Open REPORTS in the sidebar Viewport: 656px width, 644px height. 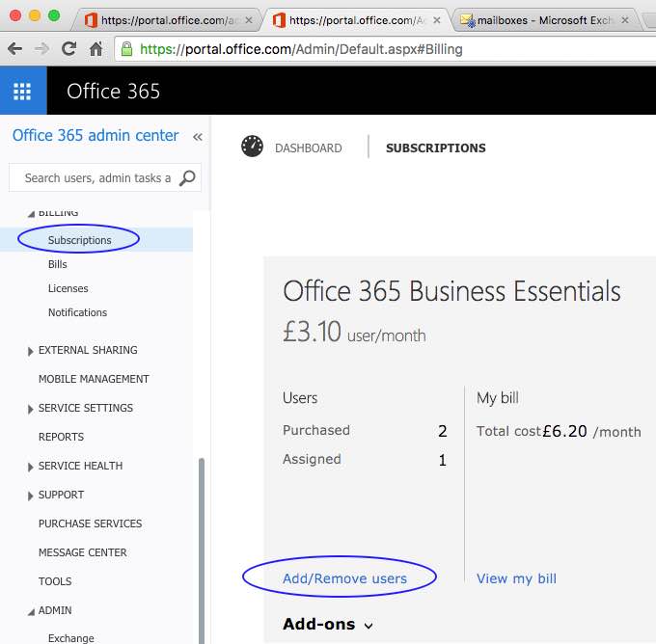coord(61,437)
